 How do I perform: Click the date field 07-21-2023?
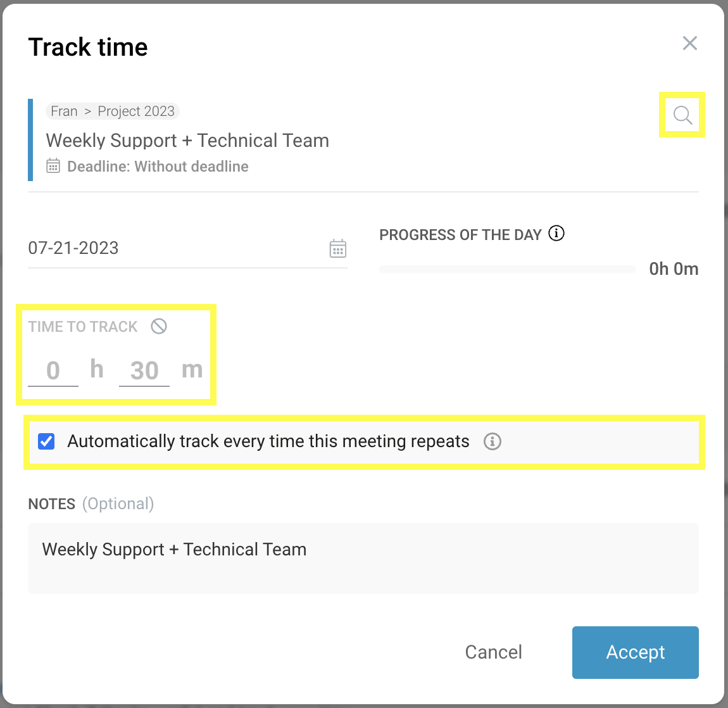click(x=171, y=248)
